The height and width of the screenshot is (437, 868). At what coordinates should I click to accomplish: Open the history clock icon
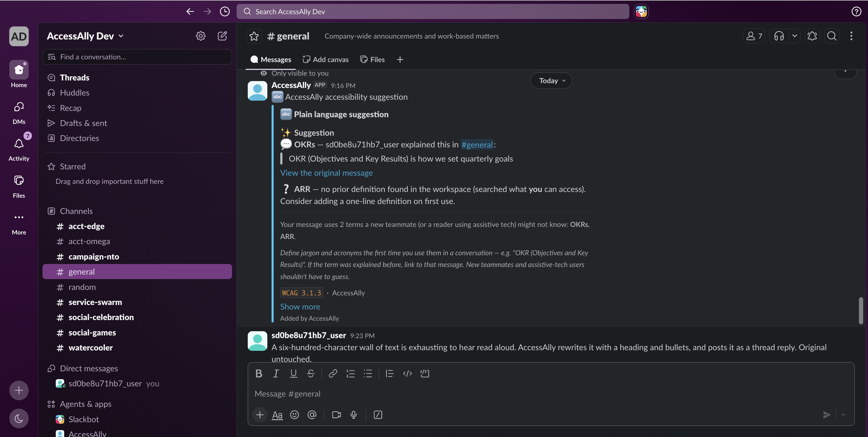[225, 11]
